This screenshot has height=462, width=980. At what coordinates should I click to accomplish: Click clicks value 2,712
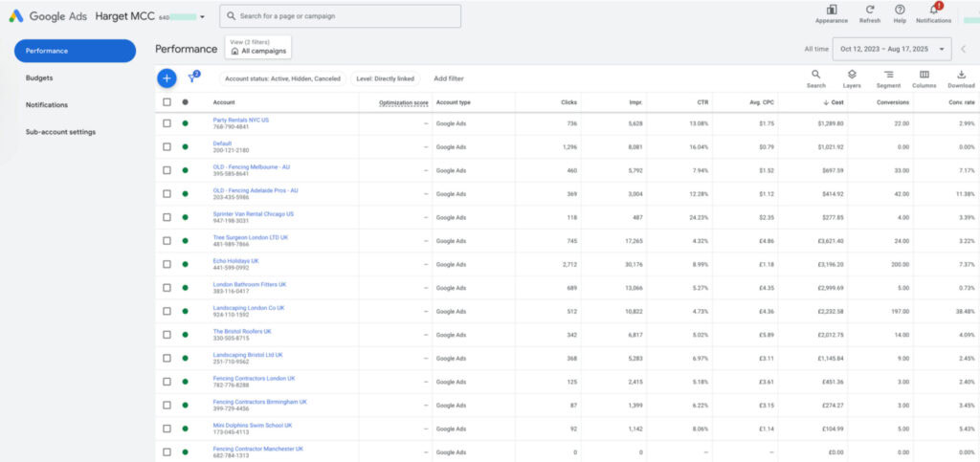(x=570, y=264)
